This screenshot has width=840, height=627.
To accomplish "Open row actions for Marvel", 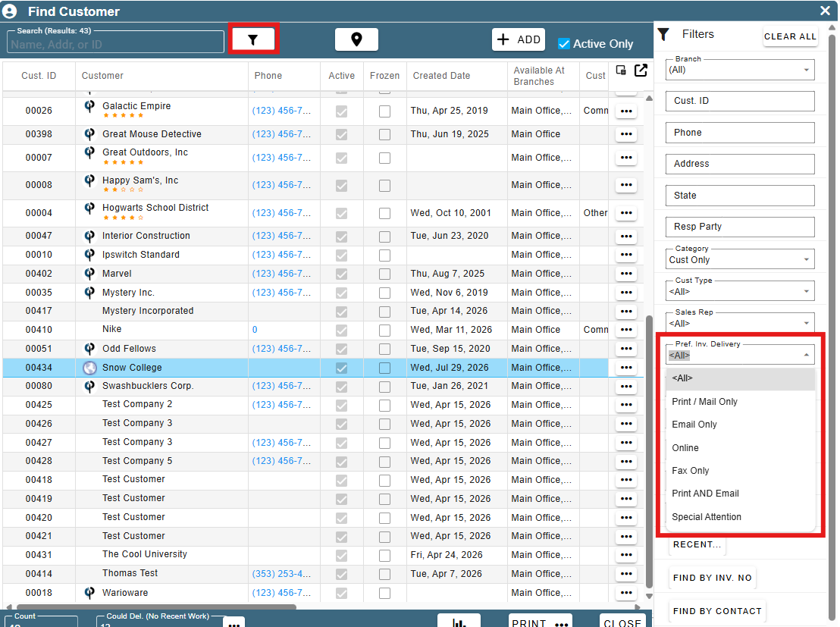I will click(x=625, y=273).
